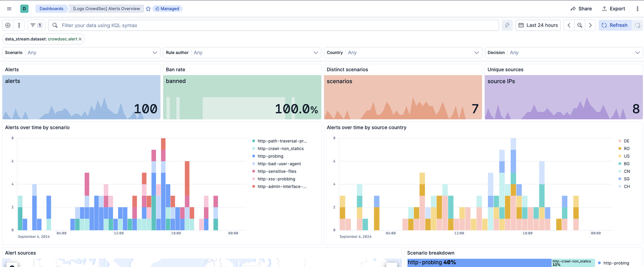Go to previous time window
The image size is (644, 267).
[569, 25]
